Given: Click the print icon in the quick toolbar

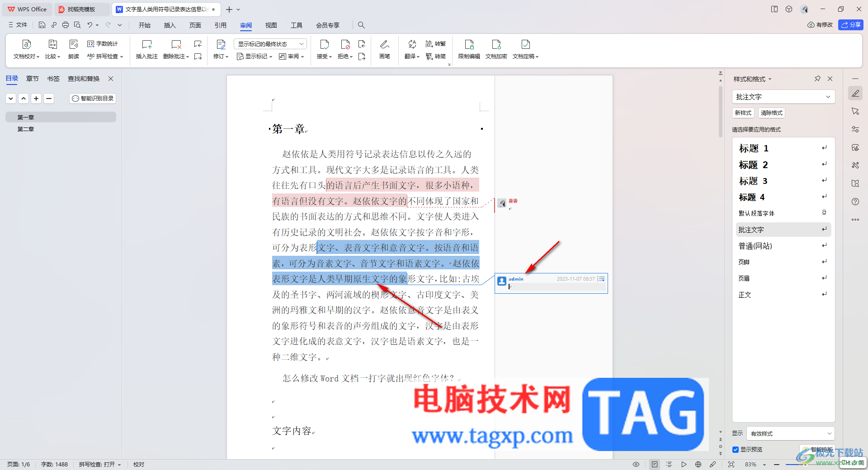Looking at the screenshot, I should tap(66, 25).
